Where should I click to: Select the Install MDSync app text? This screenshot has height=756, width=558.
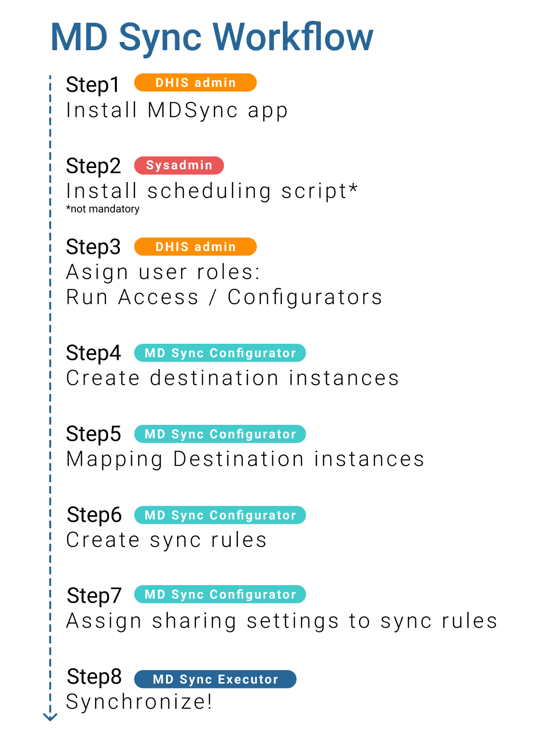tap(177, 111)
